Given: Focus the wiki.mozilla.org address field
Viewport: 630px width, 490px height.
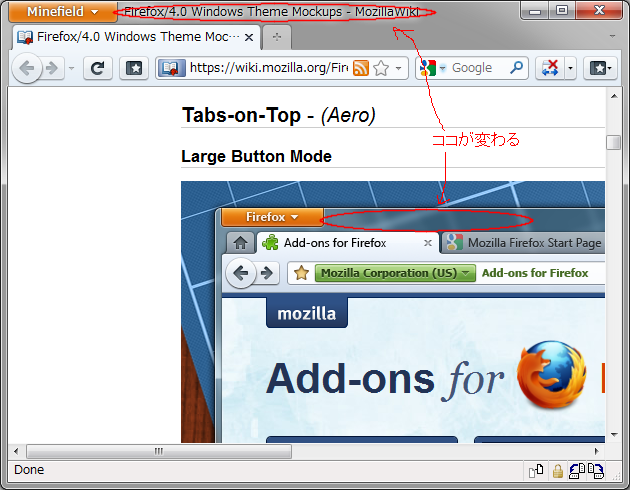Looking at the screenshot, I should click(x=269, y=68).
